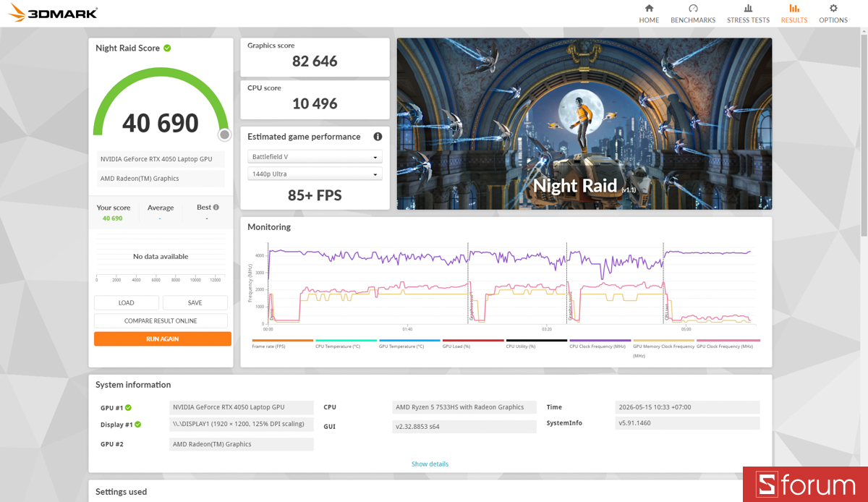This screenshot has width=868, height=502.
Task: Click AMD Radeon(TM) Graphics score-panel label
Action: (x=161, y=179)
